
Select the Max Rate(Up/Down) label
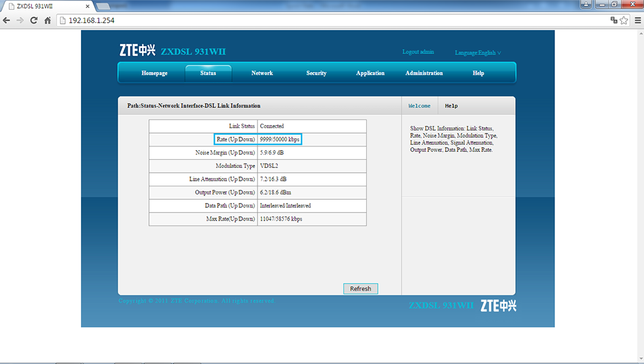pyautogui.click(x=231, y=219)
